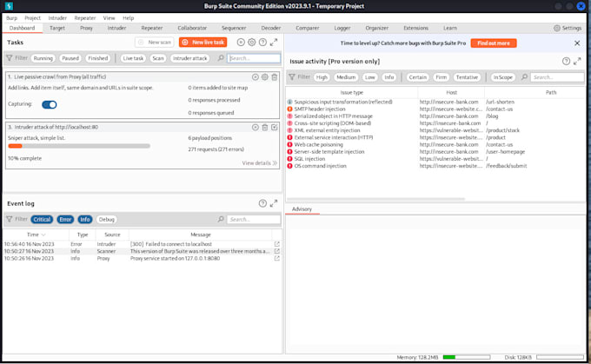Open task settings gear in Tasks header

point(252,43)
